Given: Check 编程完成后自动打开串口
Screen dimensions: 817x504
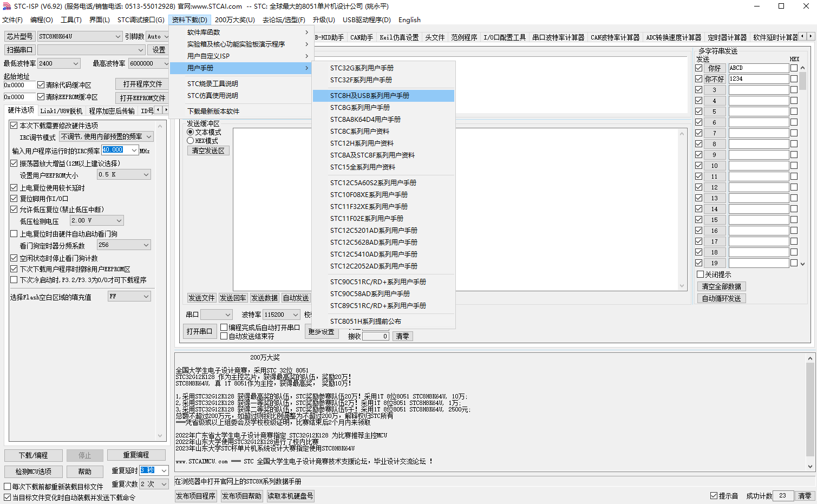Looking at the screenshot, I should tap(224, 328).
